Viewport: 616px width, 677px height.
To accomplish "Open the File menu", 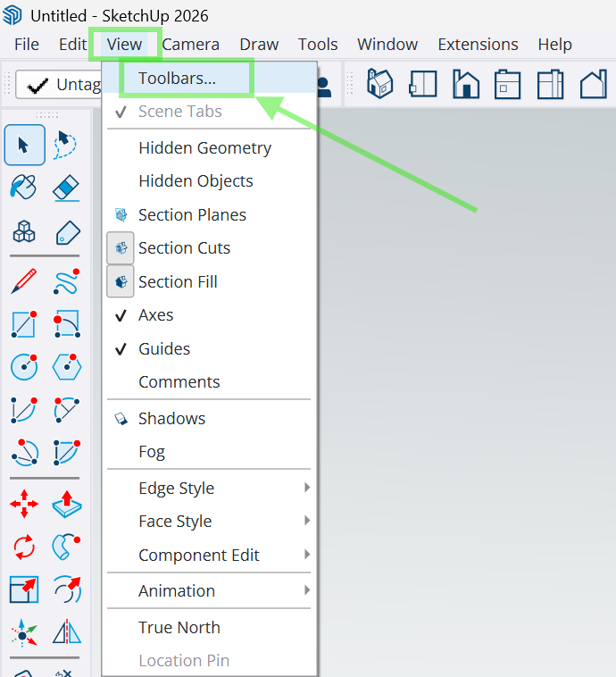I will pyautogui.click(x=27, y=45).
